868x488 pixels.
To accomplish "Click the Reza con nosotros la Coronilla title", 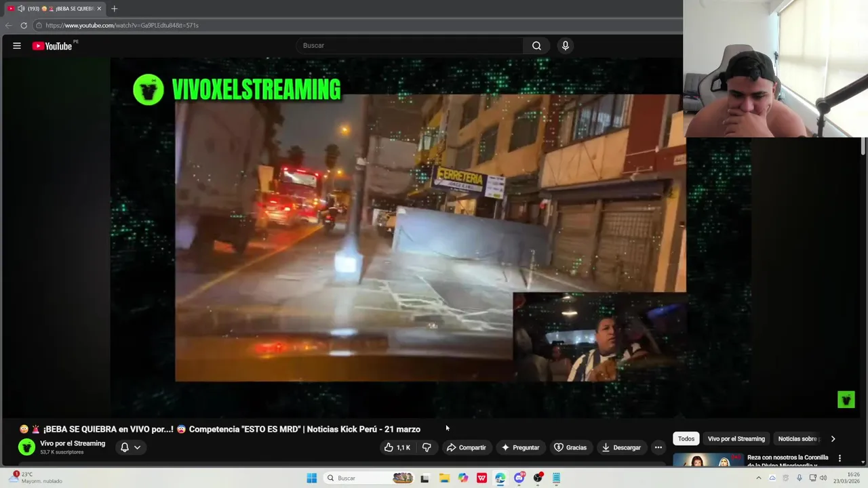I will pos(788,460).
